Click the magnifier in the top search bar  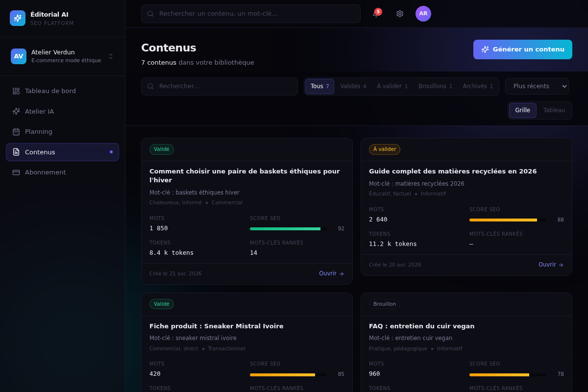150,14
